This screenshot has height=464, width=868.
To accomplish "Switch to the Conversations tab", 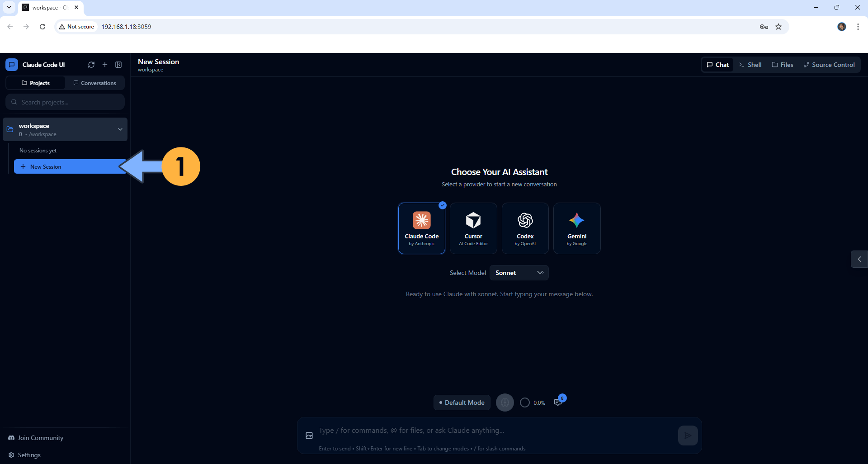I will 94,83.
